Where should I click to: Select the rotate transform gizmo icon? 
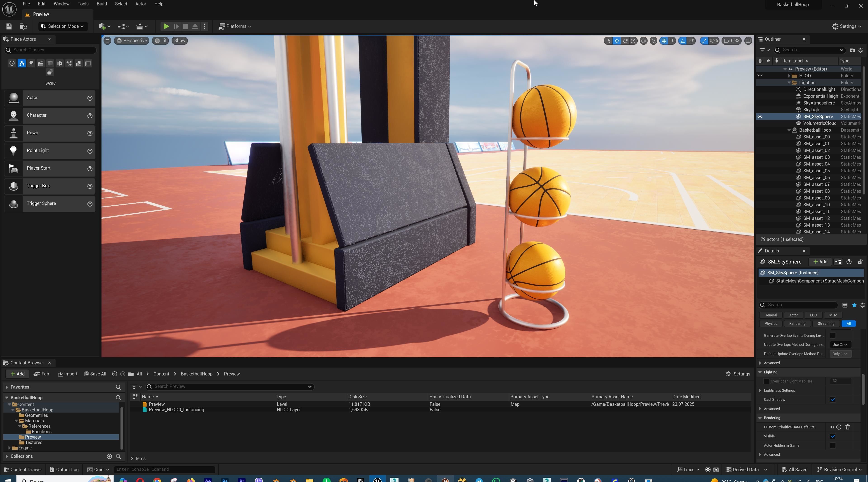tap(625, 41)
